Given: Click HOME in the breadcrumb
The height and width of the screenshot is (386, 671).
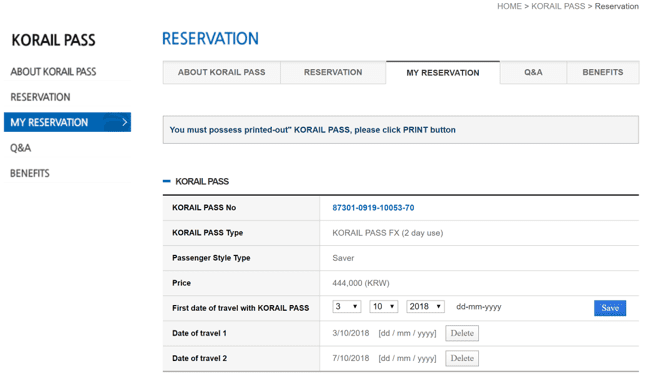Looking at the screenshot, I should click(x=509, y=6).
